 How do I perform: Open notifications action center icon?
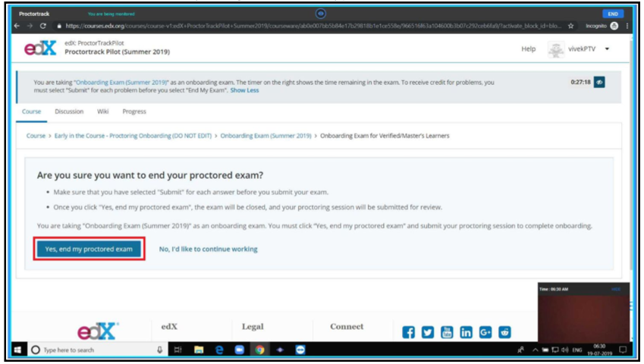point(623,350)
